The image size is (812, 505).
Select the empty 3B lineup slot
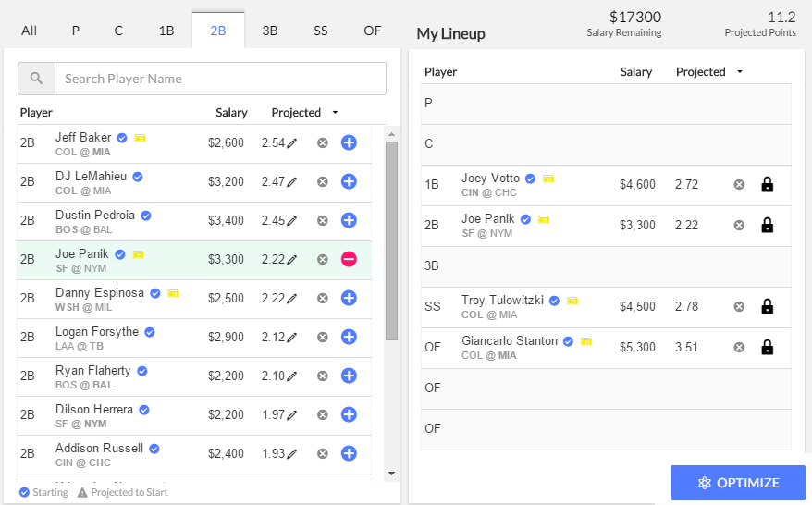coord(606,266)
